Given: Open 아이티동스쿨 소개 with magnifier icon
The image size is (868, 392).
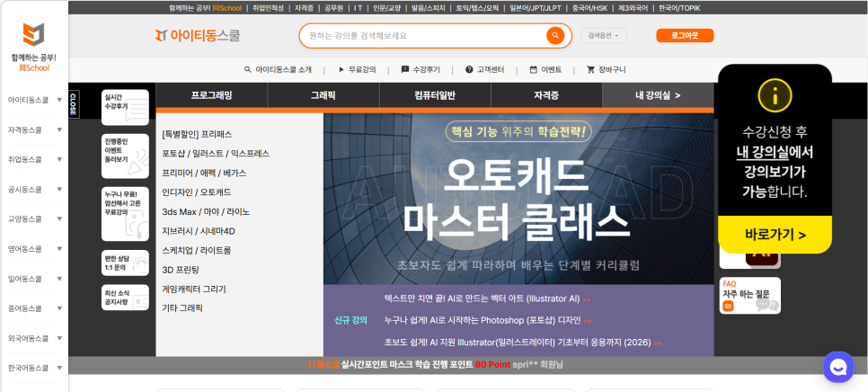Looking at the screenshot, I should pos(278,70).
